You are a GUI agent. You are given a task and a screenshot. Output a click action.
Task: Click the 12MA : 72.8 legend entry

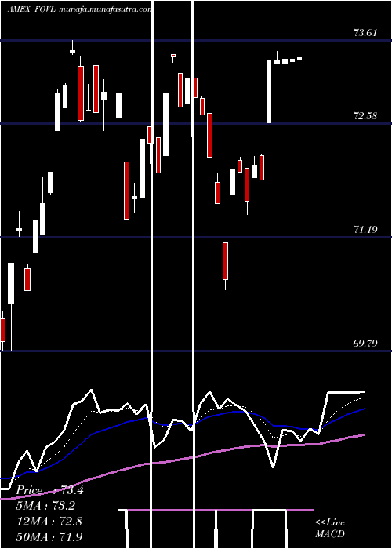click(x=49, y=522)
